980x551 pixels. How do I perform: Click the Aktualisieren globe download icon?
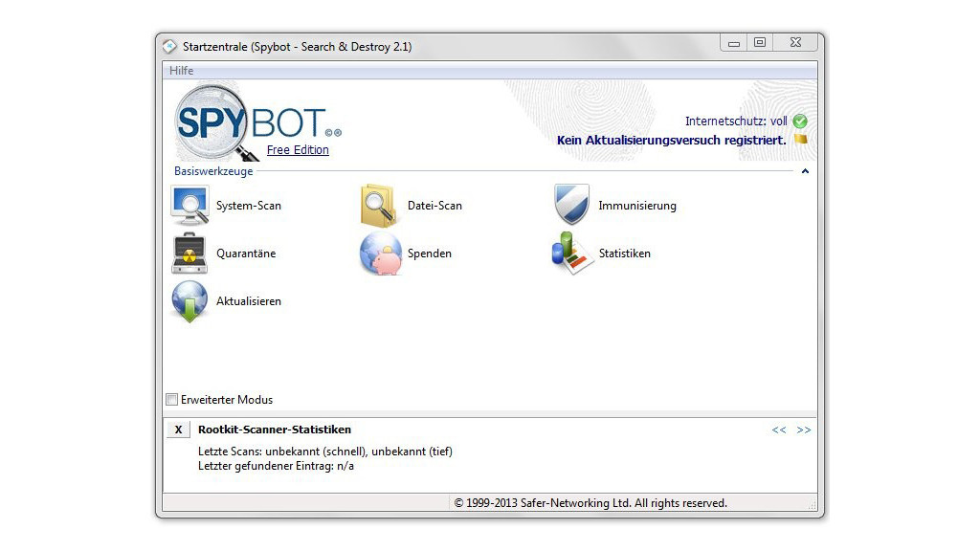(x=189, y=301)
